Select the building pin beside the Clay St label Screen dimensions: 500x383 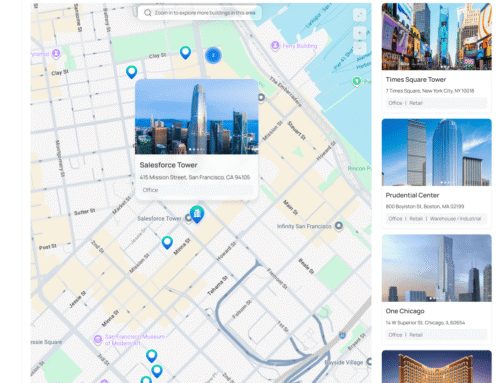[185, 53]
